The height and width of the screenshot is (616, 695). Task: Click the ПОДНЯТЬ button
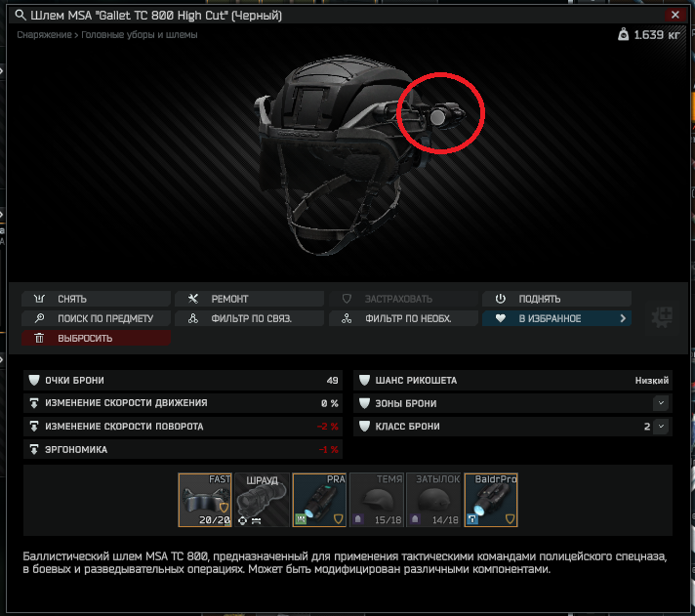556,299
